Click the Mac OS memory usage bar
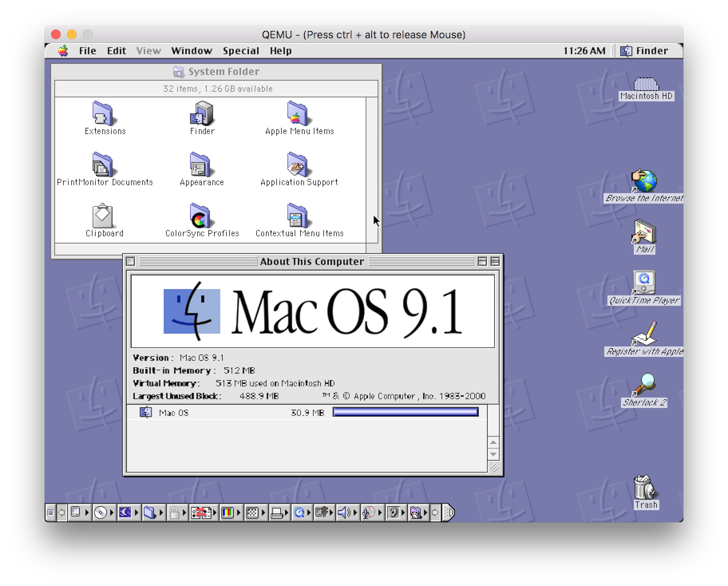This screenshot has width=728, height=586. tap(406, 412)
